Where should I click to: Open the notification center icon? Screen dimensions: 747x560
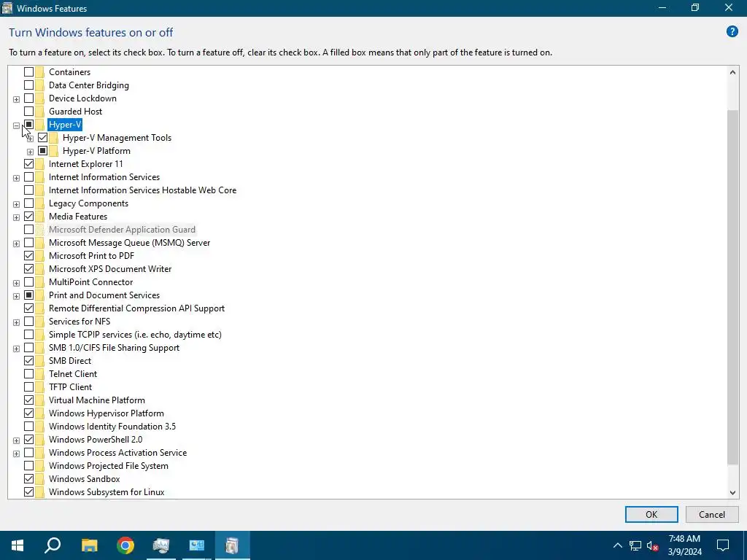pyautogui.click(x=723, y=545)
